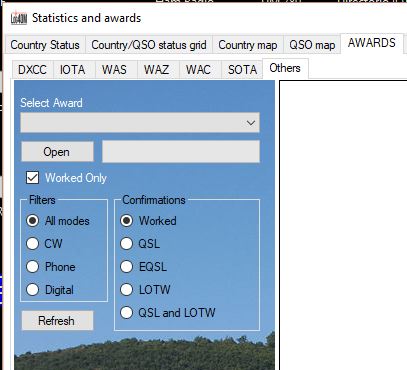407x370 pixels.
Task: Click the Log4OM icon in the title bar
Action: point(19,18)
